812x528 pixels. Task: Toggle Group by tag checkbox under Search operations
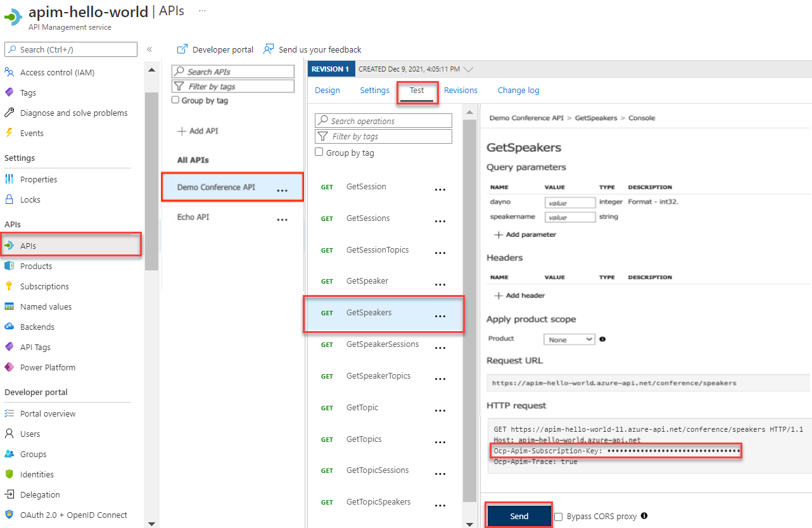pyautogui.click(x=319, y=153)
